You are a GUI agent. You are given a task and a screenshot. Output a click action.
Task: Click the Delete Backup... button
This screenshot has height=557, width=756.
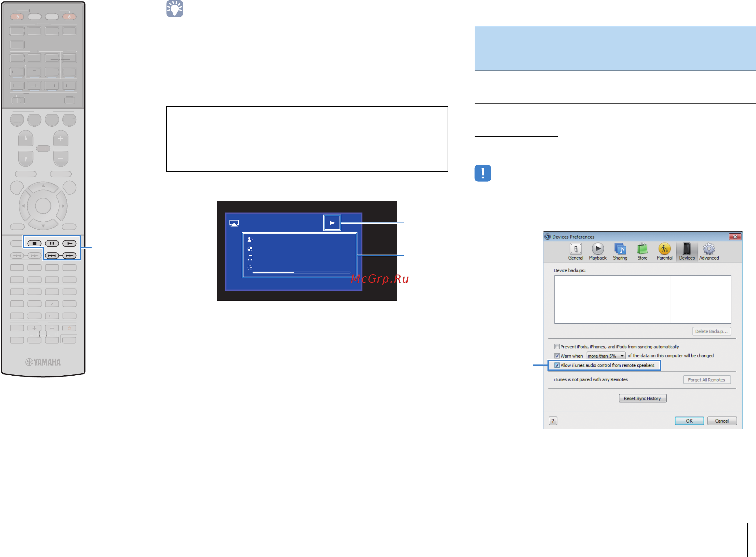(x=712, y=332)
